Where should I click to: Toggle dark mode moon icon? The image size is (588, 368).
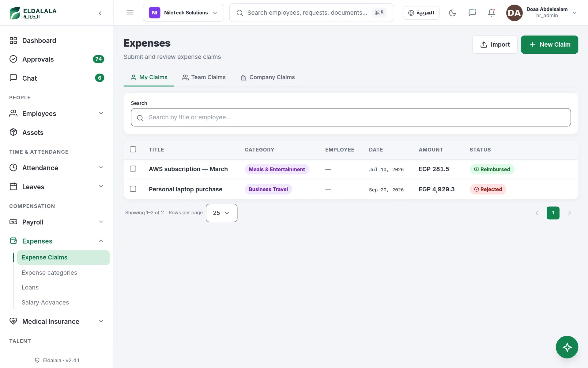click(452, 13)
